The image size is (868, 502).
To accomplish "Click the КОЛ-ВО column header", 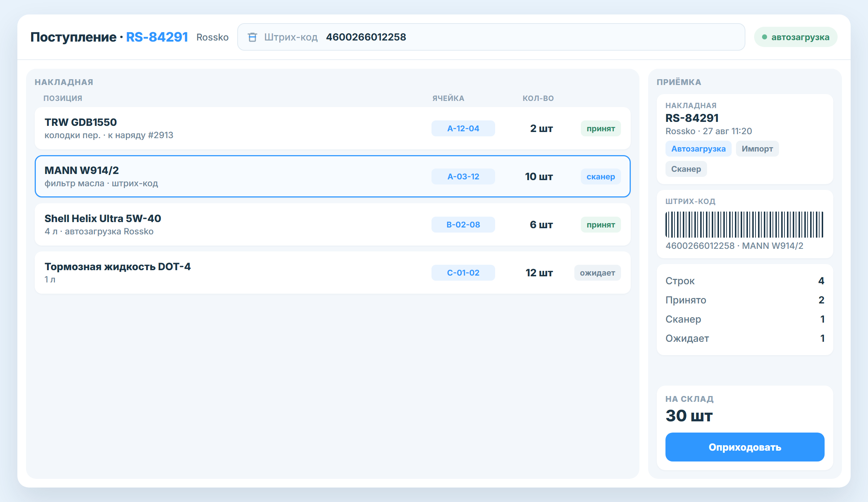I will pyautogui.click(x=538, y=98).
